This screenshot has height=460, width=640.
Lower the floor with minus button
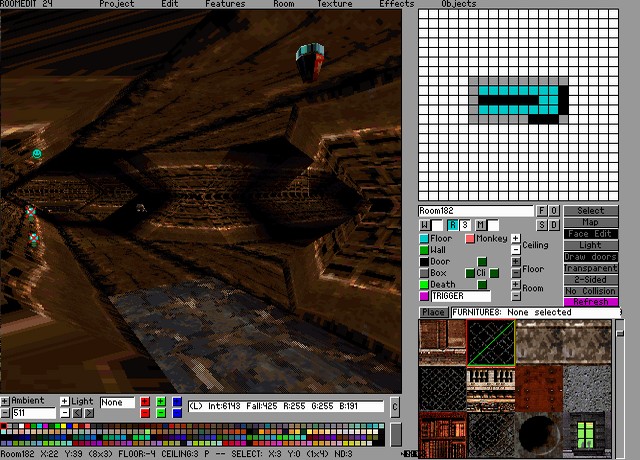tap(516, 273)
